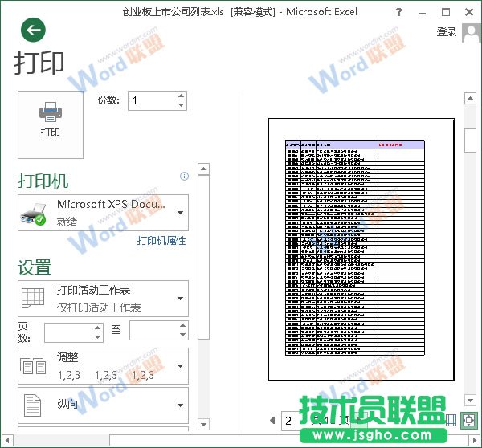Toggle Show Margins icon in preview
Image resolution: width=482 pixels, height=448 pixels.
pyautogui.click(x=451, y=420)
